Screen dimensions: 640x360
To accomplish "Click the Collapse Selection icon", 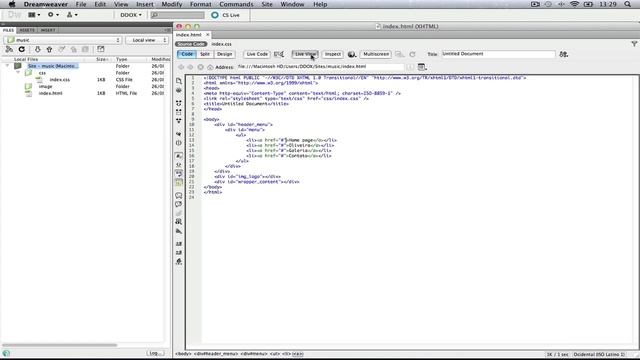I will coord(179,112).
